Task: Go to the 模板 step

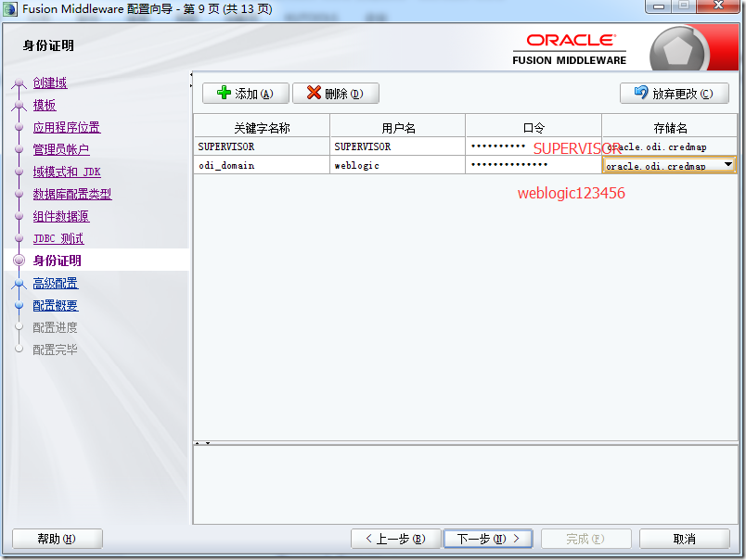Action: (45, 105)
